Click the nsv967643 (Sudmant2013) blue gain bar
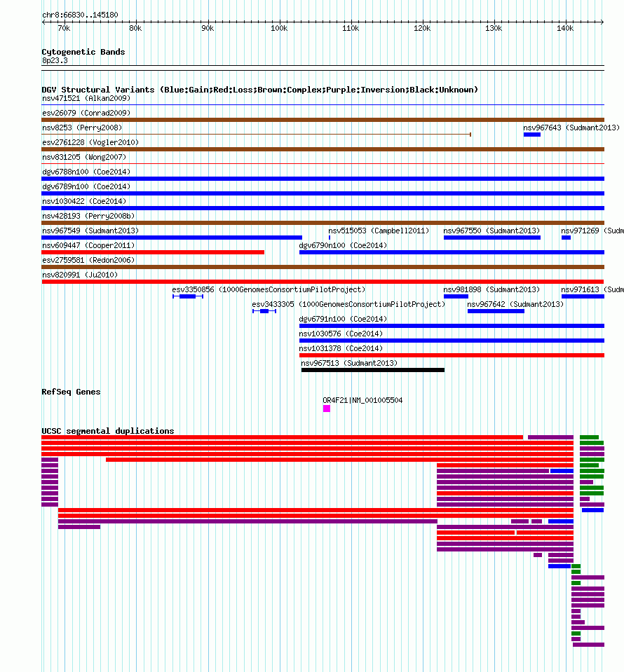This screenshot has height=672, width=624. (531, 135)
